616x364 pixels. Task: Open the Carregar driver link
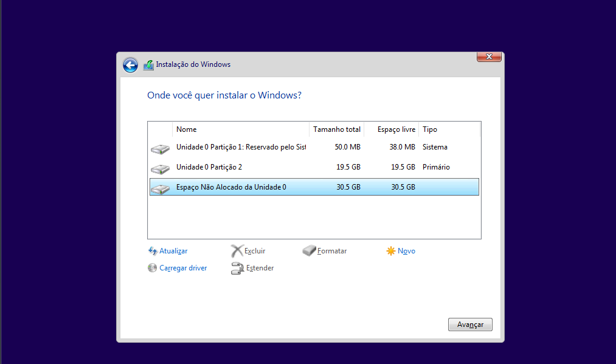(183, 268)
